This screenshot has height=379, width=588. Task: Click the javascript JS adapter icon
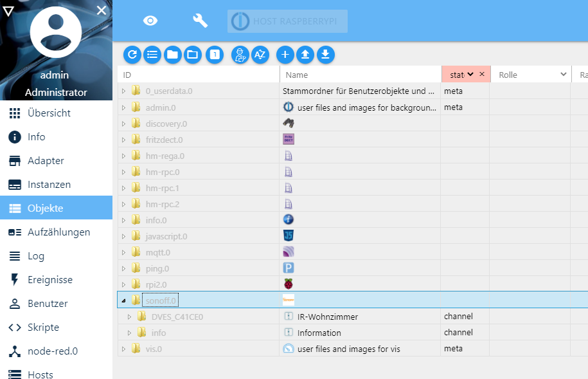289,236
